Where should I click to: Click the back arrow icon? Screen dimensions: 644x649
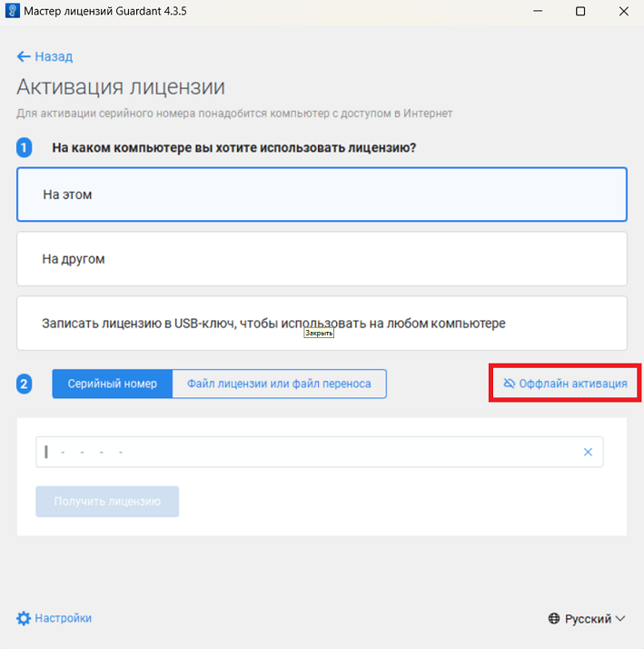[24, 56]
